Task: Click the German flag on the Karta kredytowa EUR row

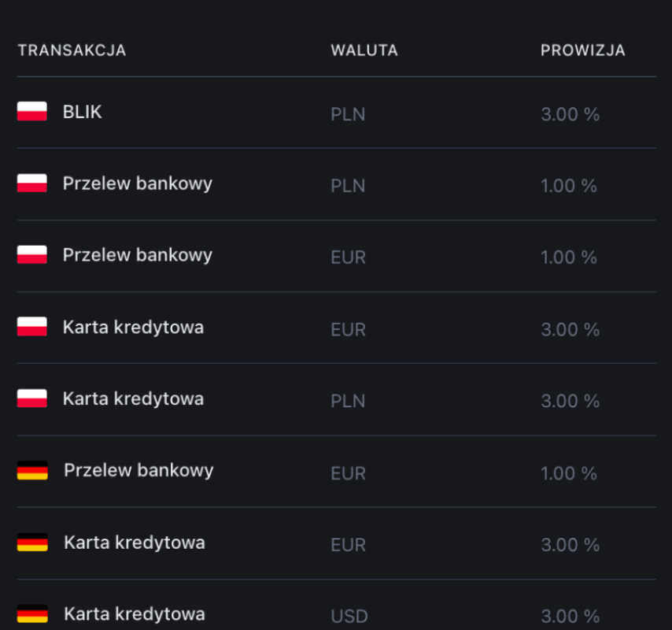Action: (32, 543)
